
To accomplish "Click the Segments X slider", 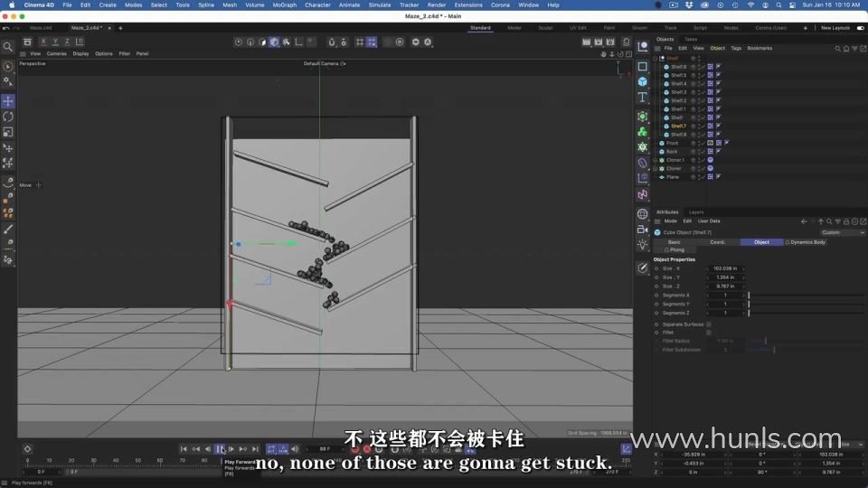I will (x=806, y=296).
